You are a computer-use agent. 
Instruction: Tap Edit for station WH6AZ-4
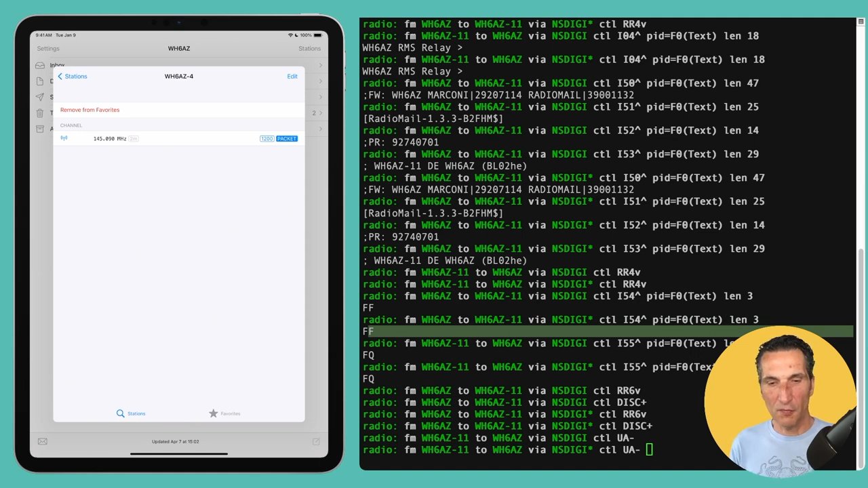coord(292,77)
